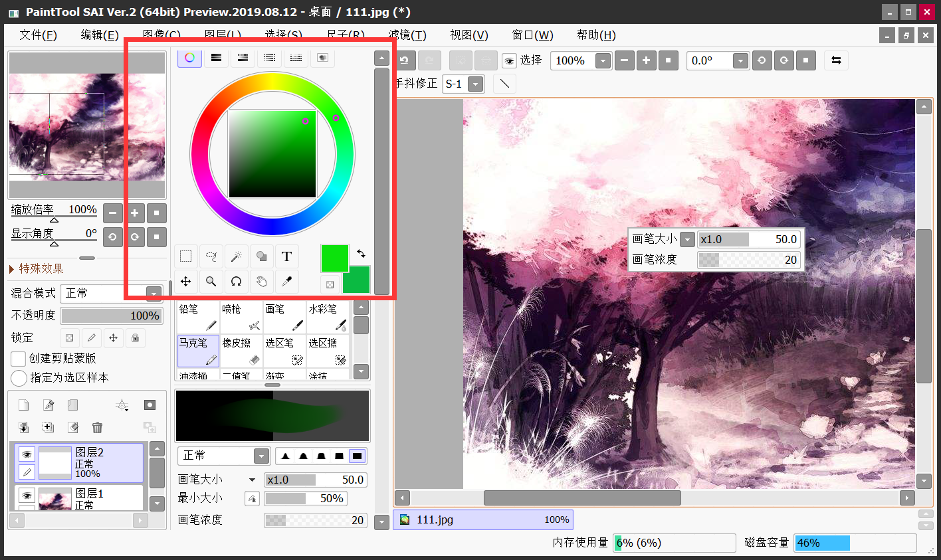Open the 窗口(W) menu
Screen dimensions: 941x560
[532, 35]
